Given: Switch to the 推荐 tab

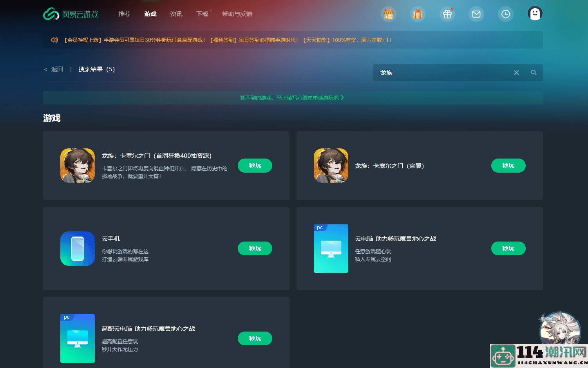Looking at the screenshot, I should pyautogui.click(x=125, y=14).
